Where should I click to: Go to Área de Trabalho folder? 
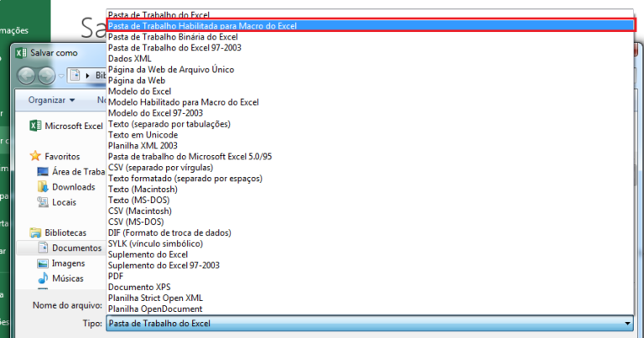pos(77,171)
